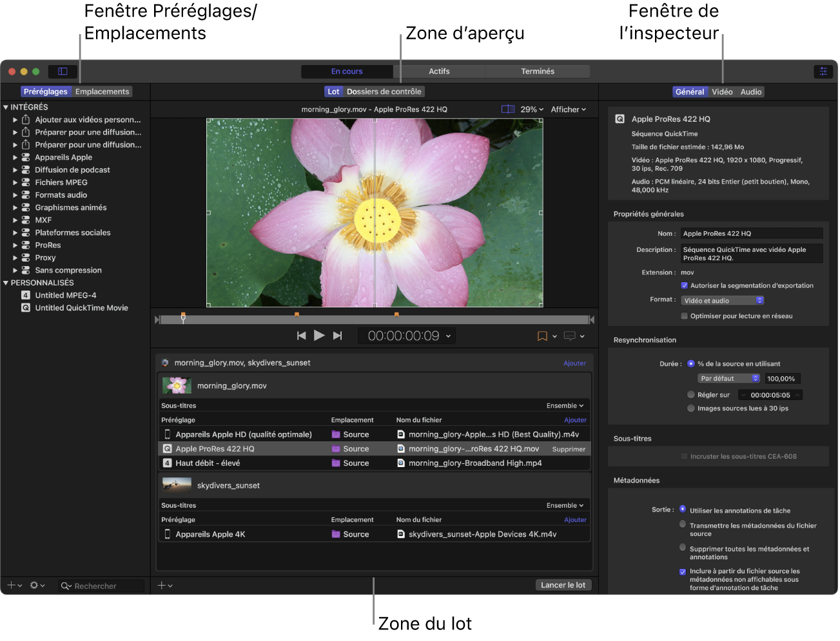This screenshot has height=641, width=840.
Task: Go to previous frame marker
Action: (x=301, y=336)
